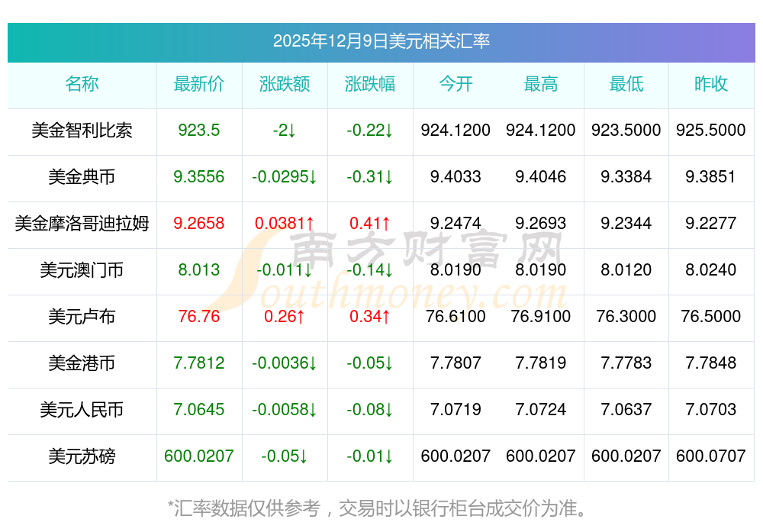Viewport: 763px width, 532px height.
Task: Open the 美金智利比索 row name
Action: [x=82, y=131]
